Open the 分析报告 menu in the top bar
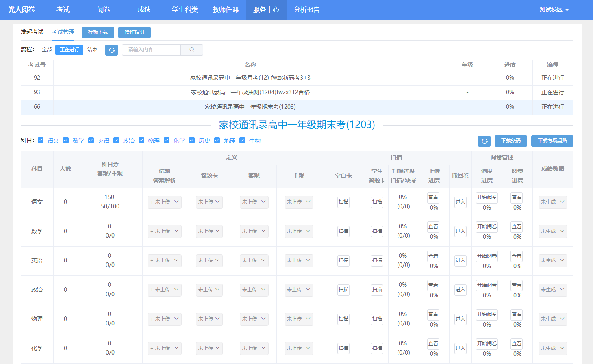 (306, 10)
